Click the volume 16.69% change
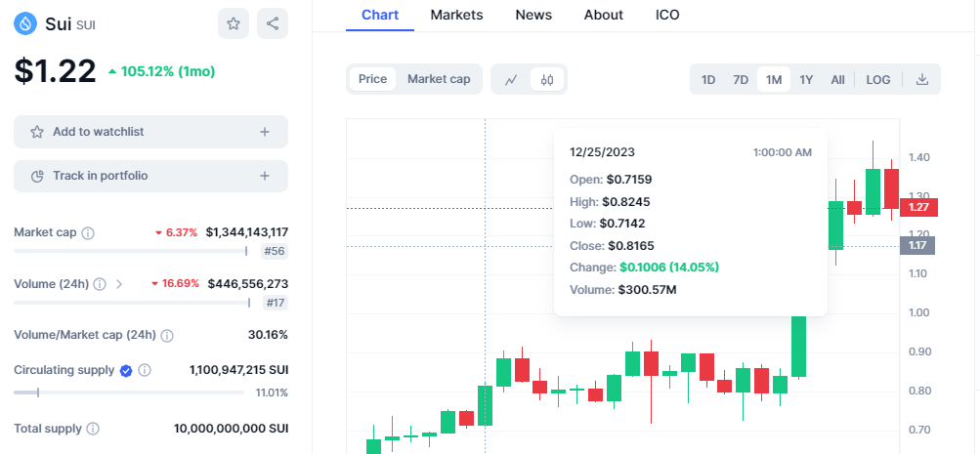The height and width of the screenshot is (454, 980). (175, 283)
